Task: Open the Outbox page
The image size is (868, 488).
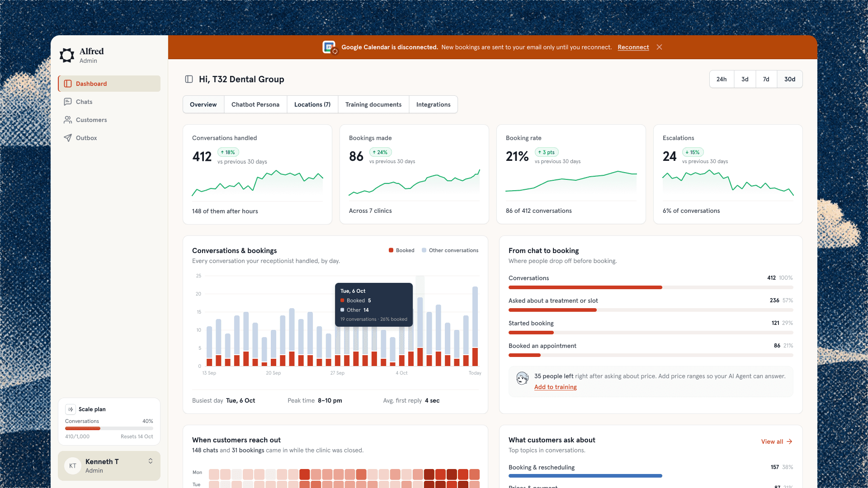Action: pos(109,138)
